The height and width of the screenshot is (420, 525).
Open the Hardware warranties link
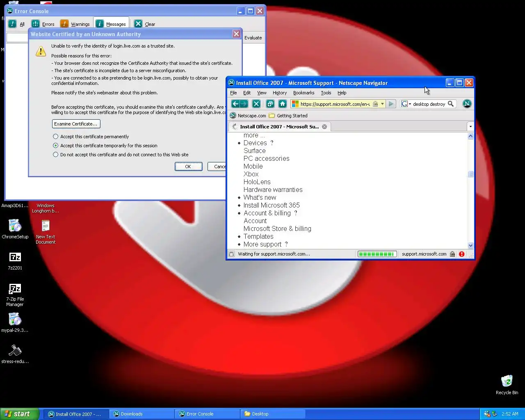click(x=273, y=189)
